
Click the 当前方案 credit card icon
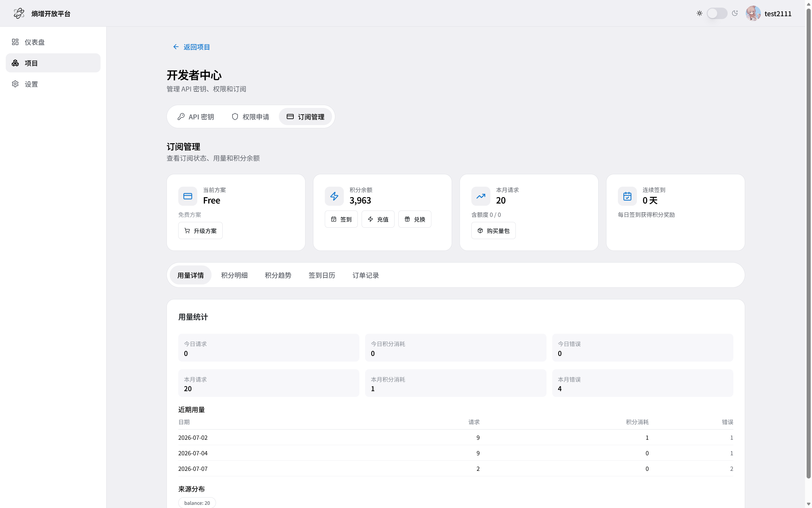click(x=187, y=196)
